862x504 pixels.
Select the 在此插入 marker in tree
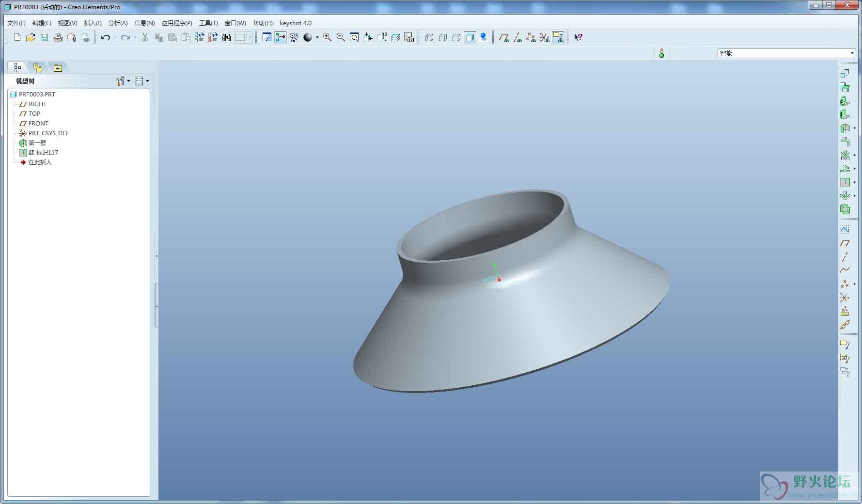coord(35,162)
